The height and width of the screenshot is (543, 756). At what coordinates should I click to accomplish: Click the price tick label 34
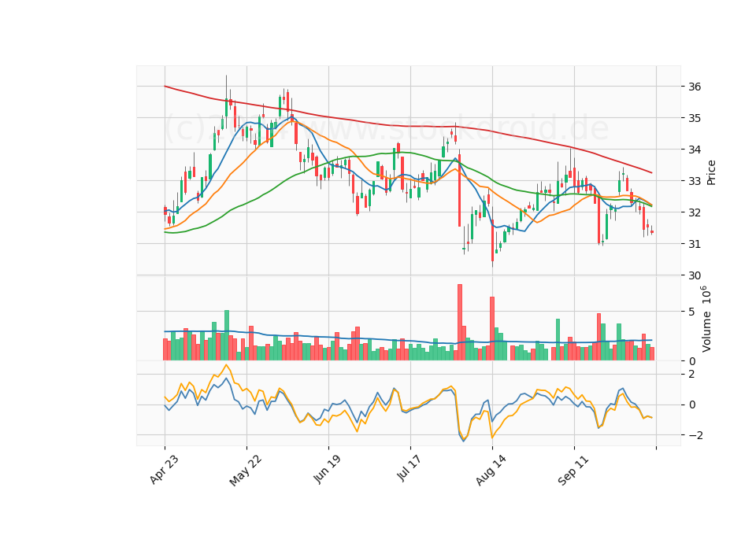pos(695,150)
